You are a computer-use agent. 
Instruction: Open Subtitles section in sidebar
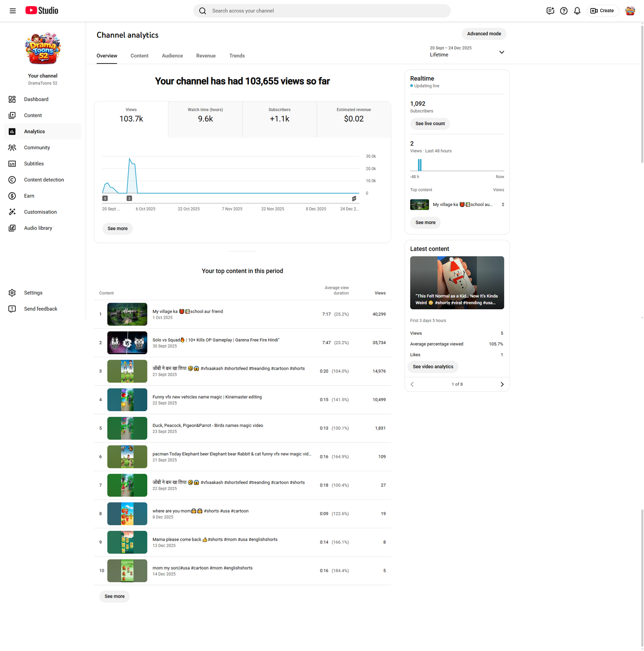tap(34, 164)
